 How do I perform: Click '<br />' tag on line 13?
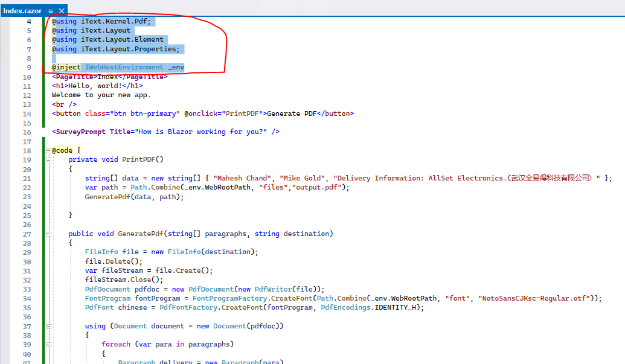click(x=64, y=104)
